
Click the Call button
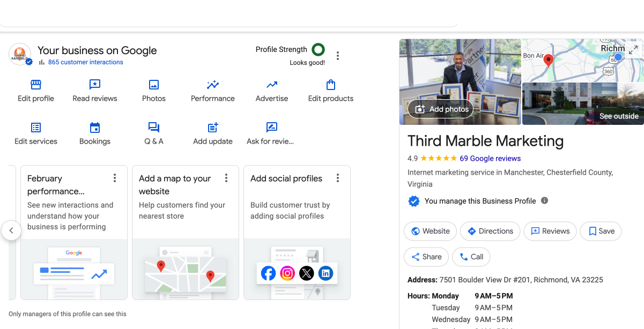tap(471, 257)
